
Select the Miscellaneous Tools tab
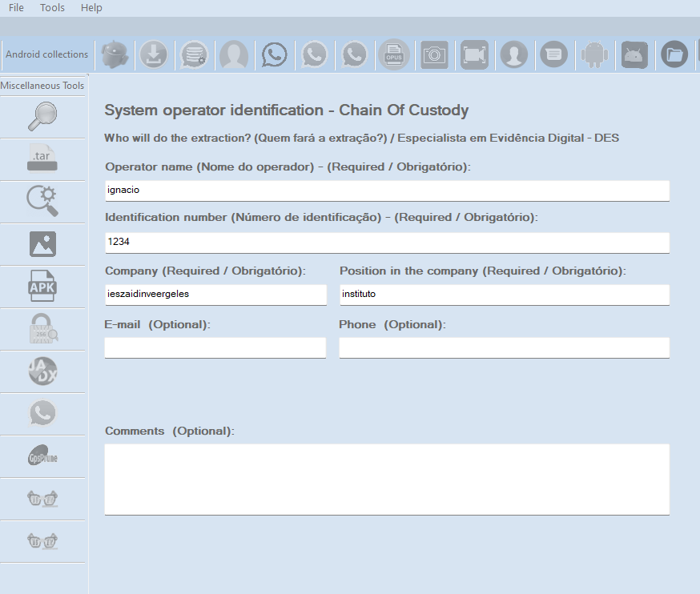[42, 85]
